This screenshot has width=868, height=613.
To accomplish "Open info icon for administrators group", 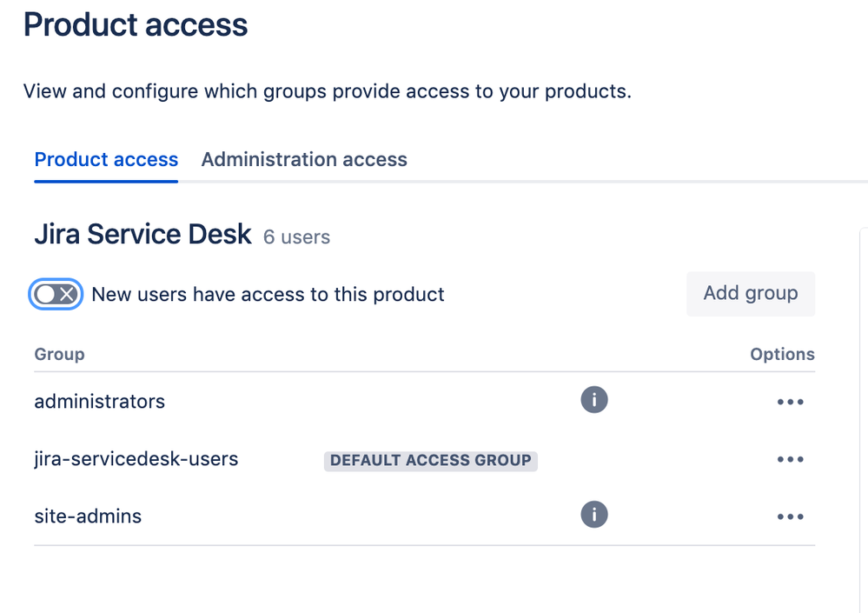I will coord(594,400).
